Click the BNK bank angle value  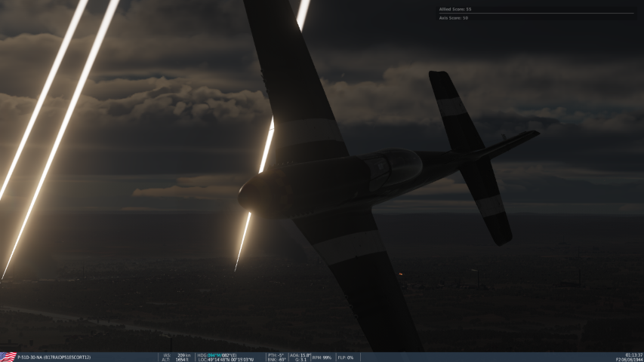click(275, 360)
